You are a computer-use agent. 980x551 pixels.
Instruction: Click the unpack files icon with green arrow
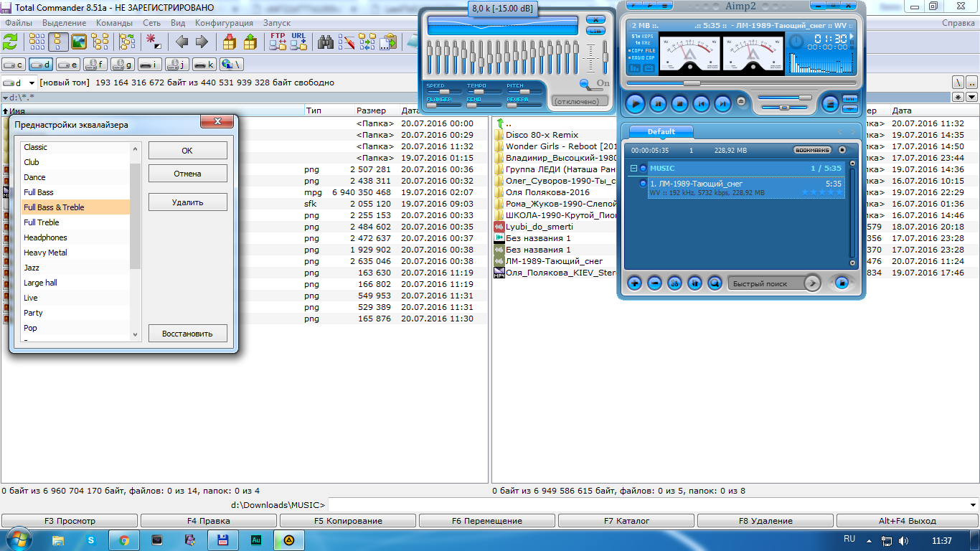pyautogui.click(x=250, y=42)
